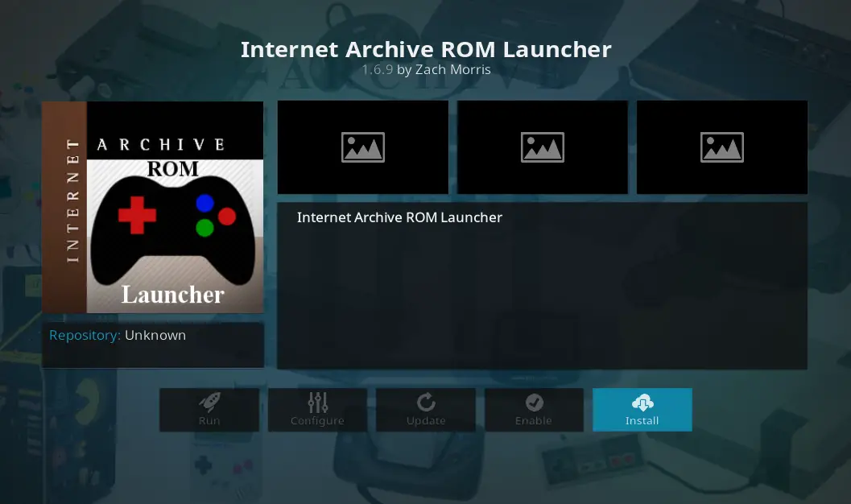The width and height of the screenshot is (851, 504).
Task: Open the middle screenshot placeholder thumbnail
Action: (x=542, y=147)
